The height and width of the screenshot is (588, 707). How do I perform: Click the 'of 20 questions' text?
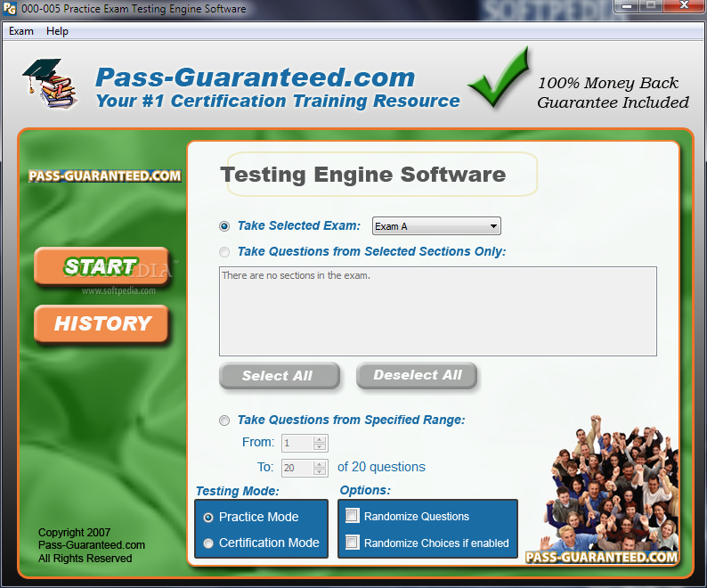[381, 467]
